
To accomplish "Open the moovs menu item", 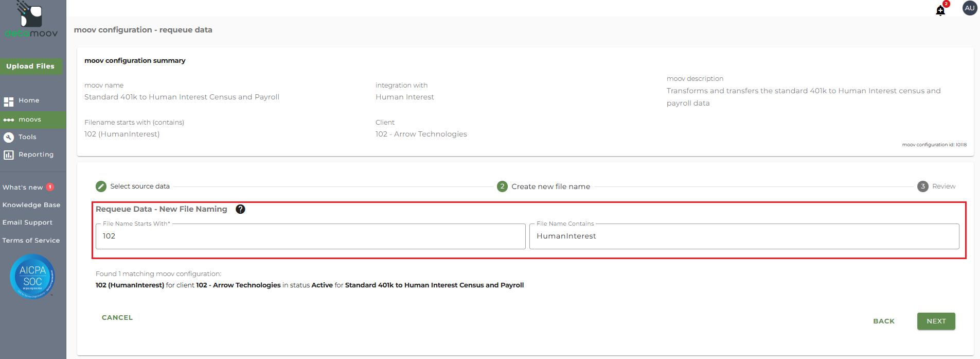I will (30, 119).
